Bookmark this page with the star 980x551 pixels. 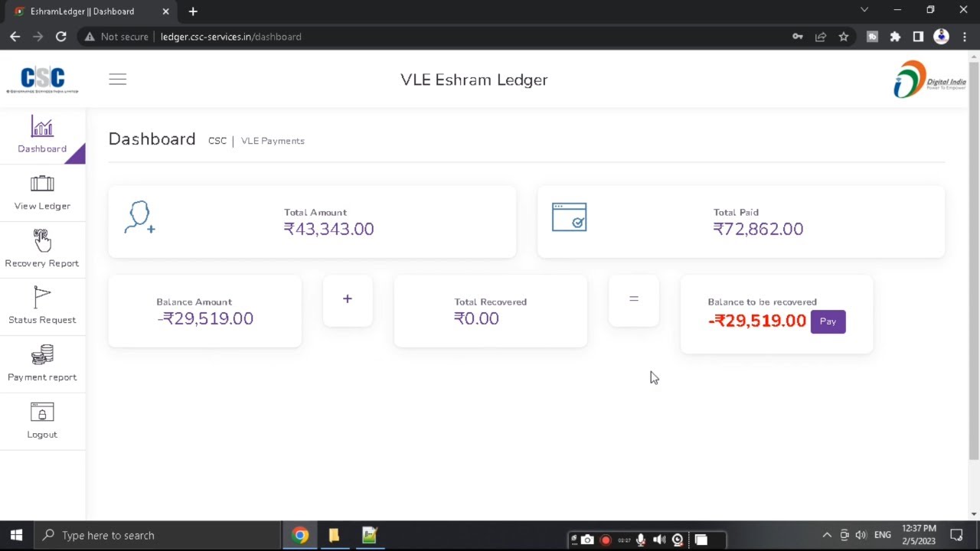click(844, 37)
